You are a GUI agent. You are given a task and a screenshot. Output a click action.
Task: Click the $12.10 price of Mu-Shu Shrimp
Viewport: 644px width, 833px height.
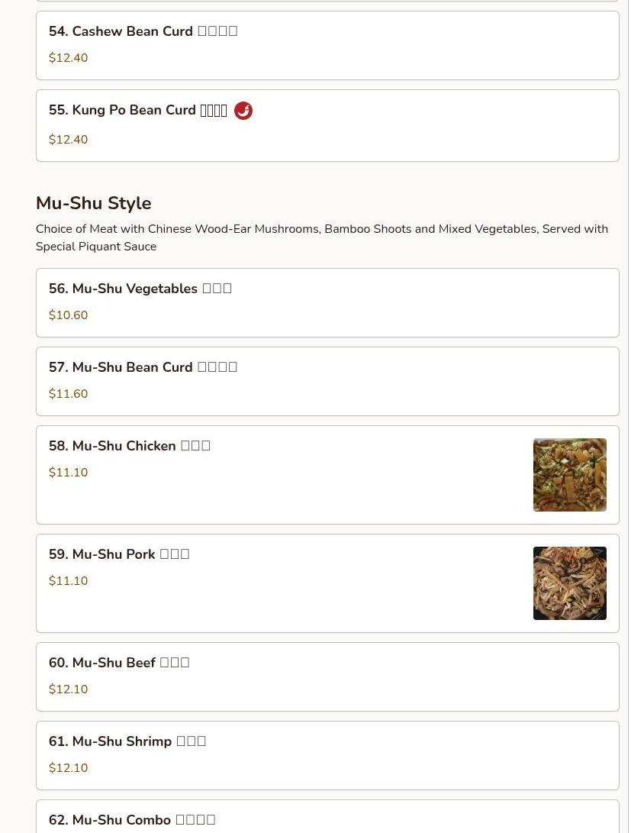click(x=69, y=767)
